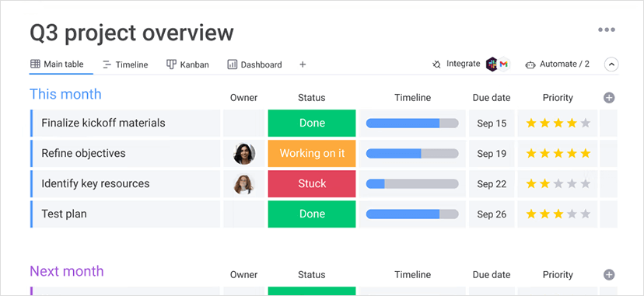Screen dimensions: 644x296
Task: Switch to the Kanban tab
Action: (x=187, y=64)
